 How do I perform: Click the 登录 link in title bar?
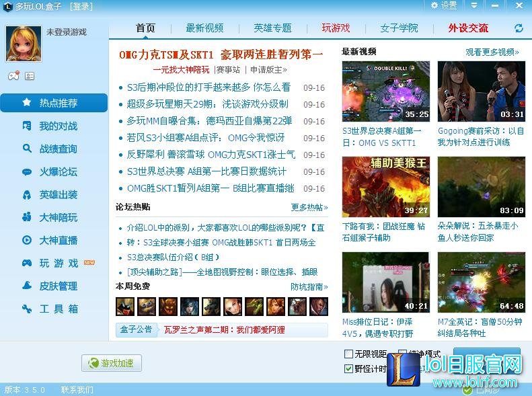(x=81, y=6)
